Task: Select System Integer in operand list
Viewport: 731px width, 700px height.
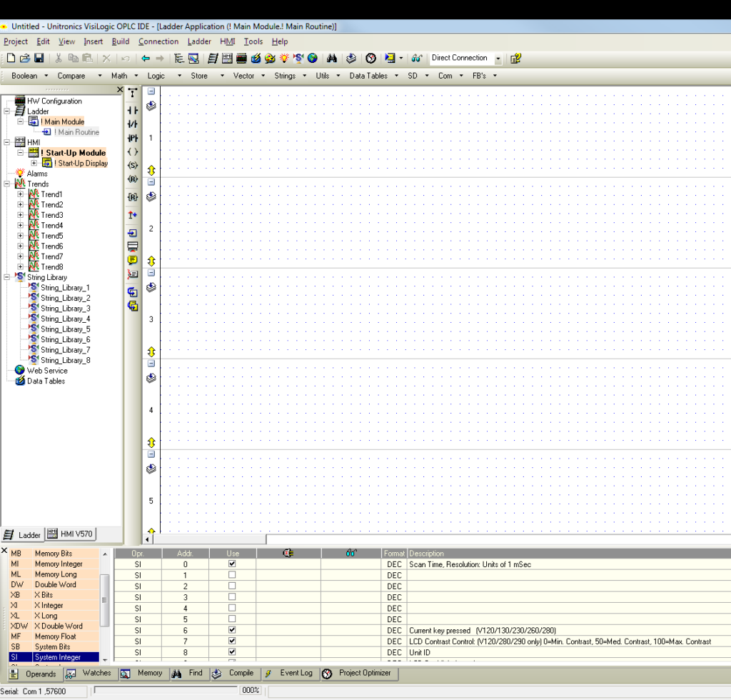Action: tap(54, 657)
